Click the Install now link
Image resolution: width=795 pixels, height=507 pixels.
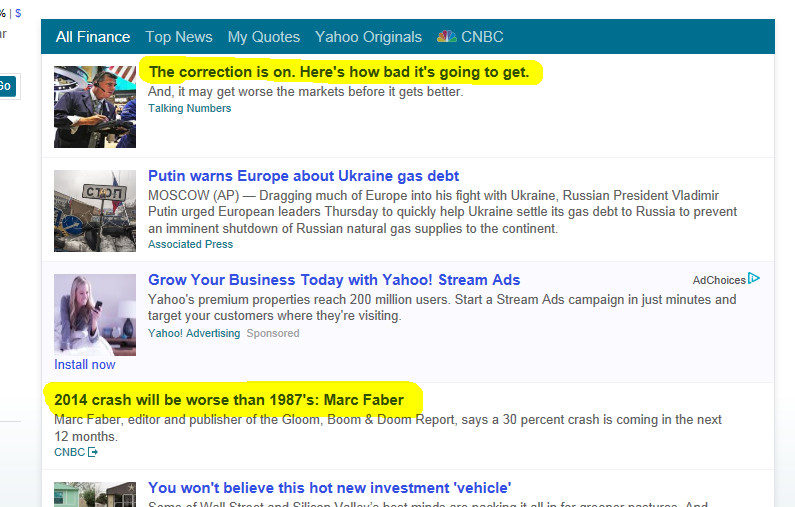[85, 365]
